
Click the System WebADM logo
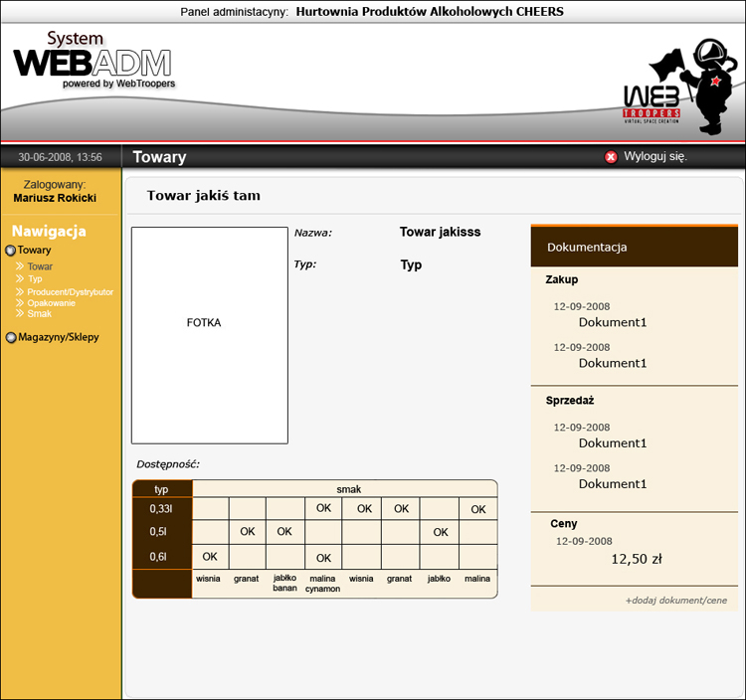[93, 62]
